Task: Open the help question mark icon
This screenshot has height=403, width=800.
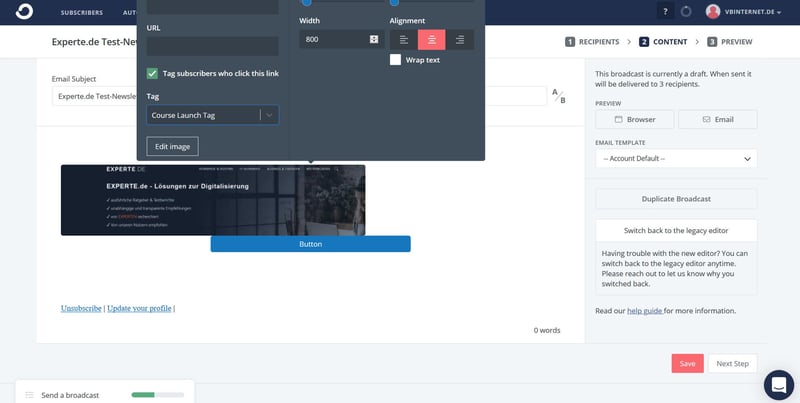Action: pyautogui.click(x=665, y=12)
